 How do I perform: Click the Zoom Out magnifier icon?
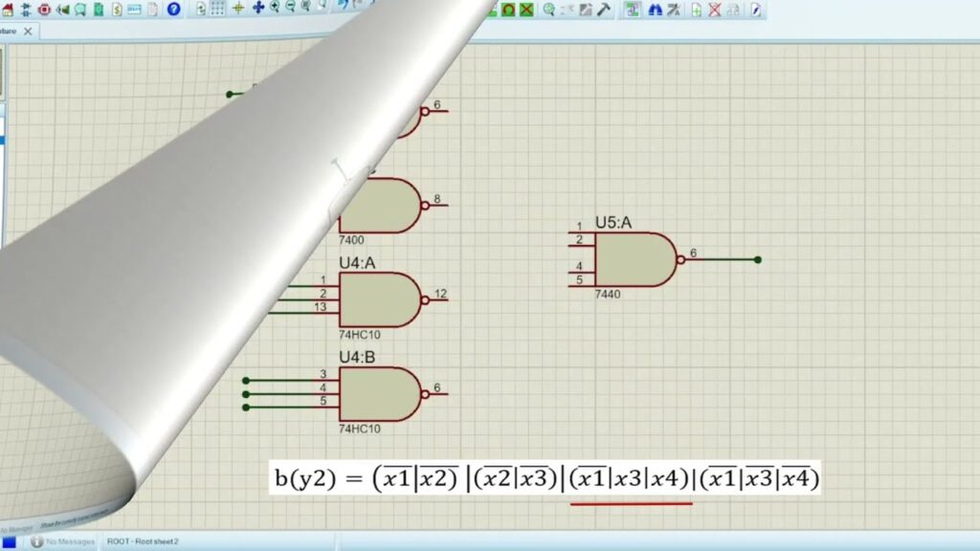291,10
